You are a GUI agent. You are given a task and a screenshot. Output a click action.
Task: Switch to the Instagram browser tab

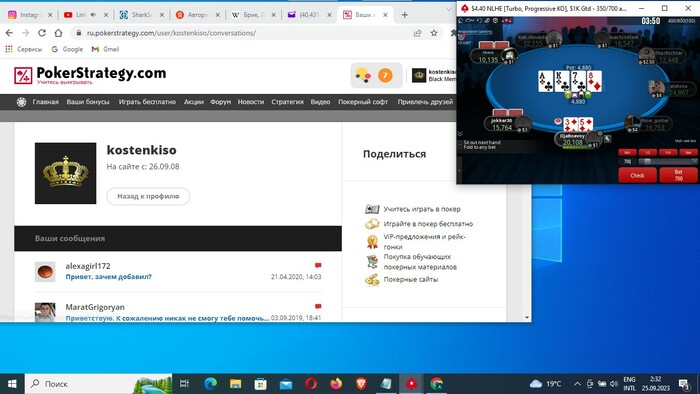click(x=30, y=15)
